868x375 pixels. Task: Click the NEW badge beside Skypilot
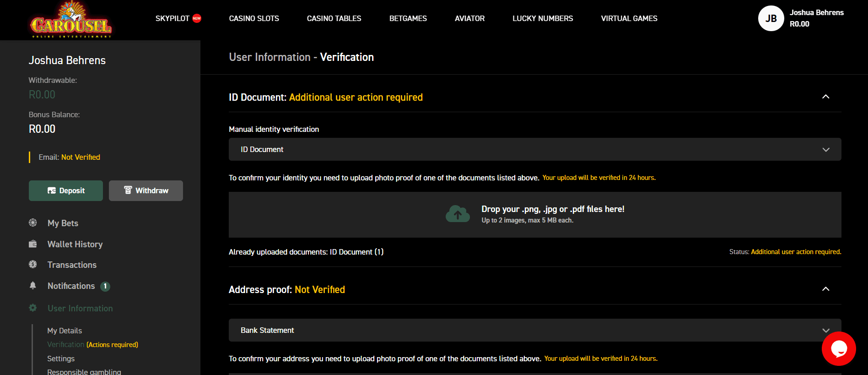pos(197,18)
